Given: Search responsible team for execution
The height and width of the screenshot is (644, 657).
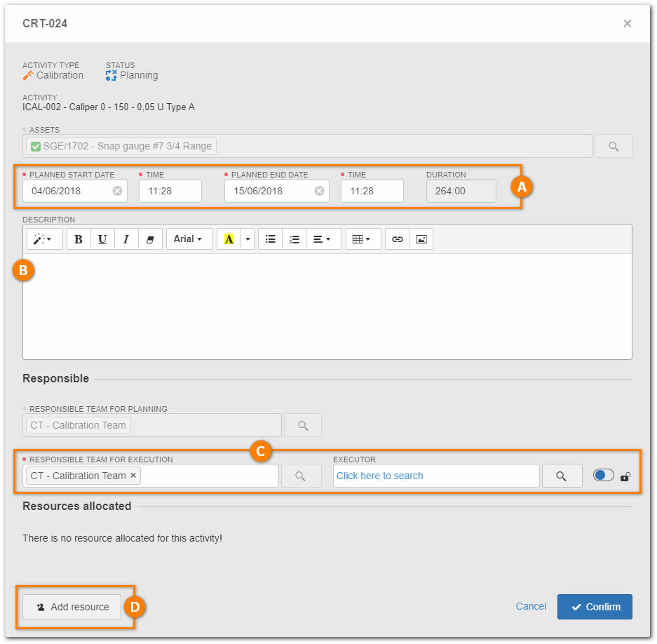Looking at the screenshot, I should (301, 476).
